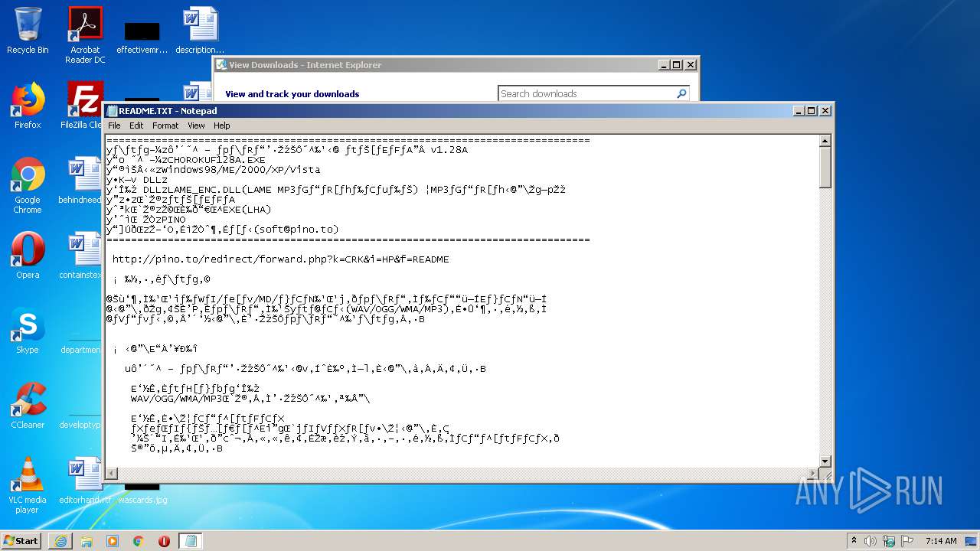
Task: Click the Notepad vertical scrollbar thumb
Action: pyautogui.click(x=825, y=168)
